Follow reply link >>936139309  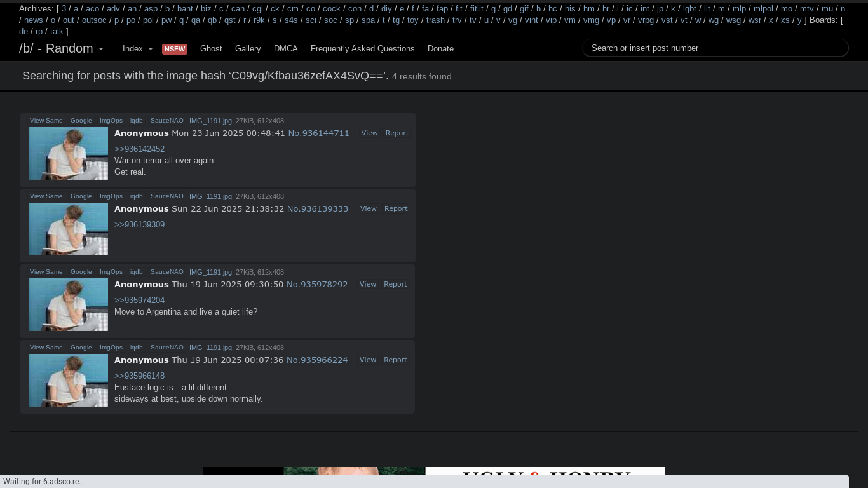[x=139, y=225]
